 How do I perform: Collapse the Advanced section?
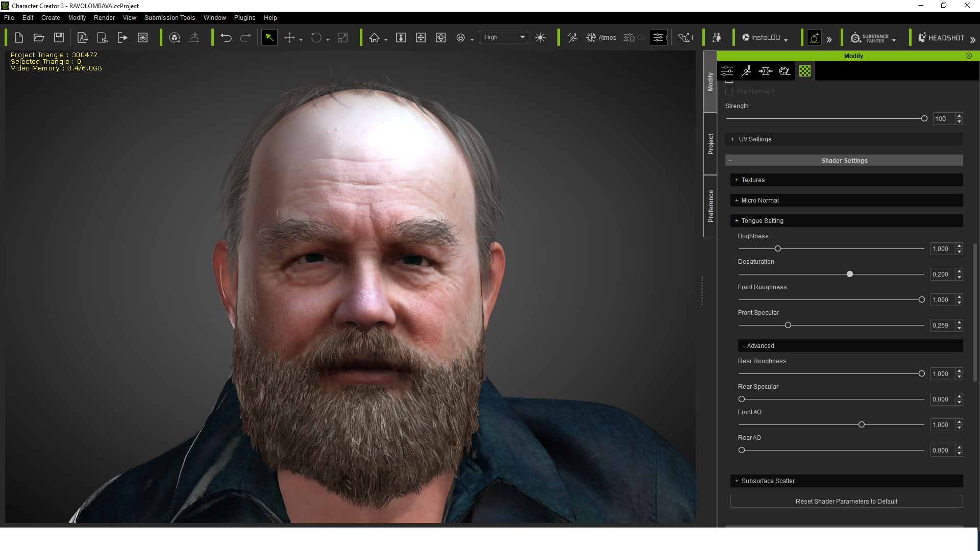click(850, 346)
